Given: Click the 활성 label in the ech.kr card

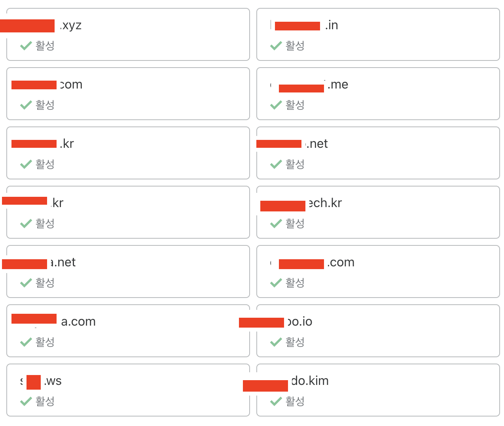Looking at the screenshot, I should [295, 224].
